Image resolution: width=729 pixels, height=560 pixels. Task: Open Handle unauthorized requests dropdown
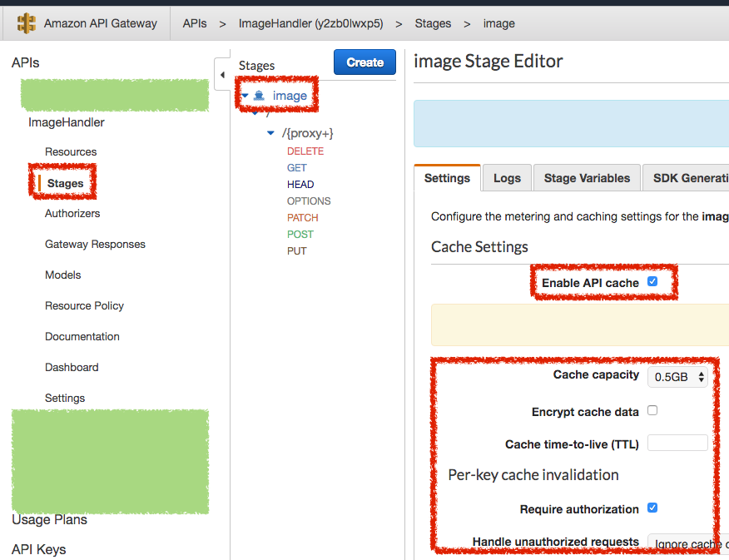click(x=687, y=544)
